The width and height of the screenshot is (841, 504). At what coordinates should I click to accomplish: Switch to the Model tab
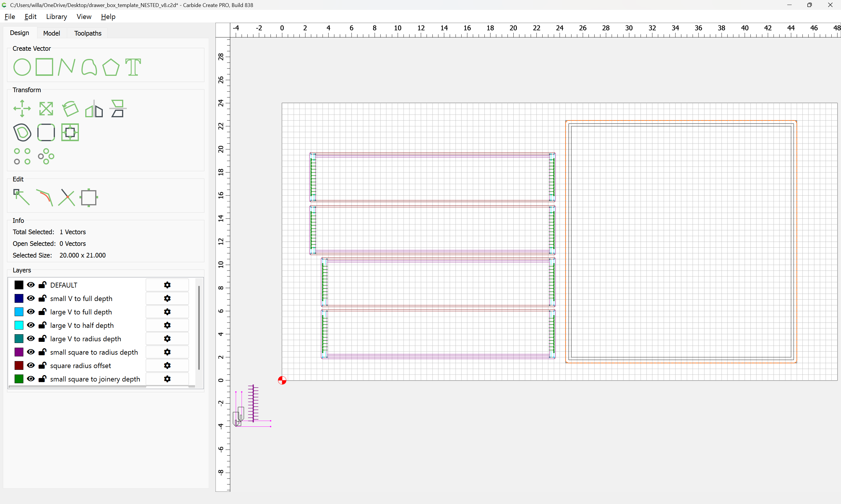point(51,33)
